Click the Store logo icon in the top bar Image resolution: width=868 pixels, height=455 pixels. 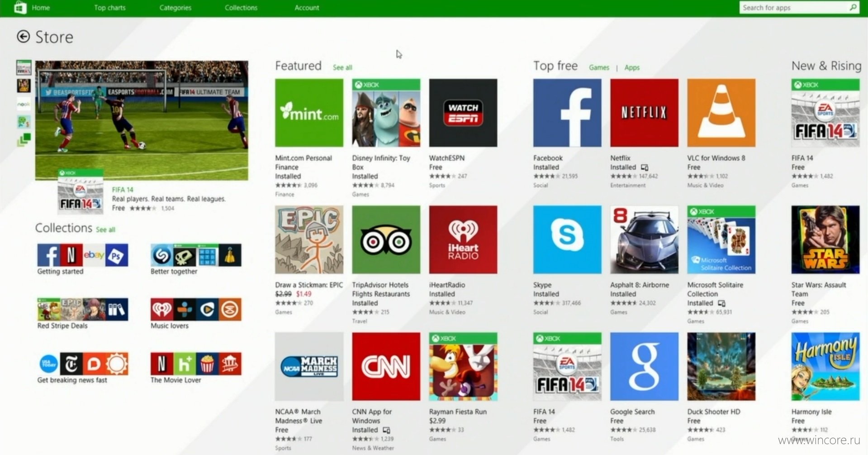point(20,8)
